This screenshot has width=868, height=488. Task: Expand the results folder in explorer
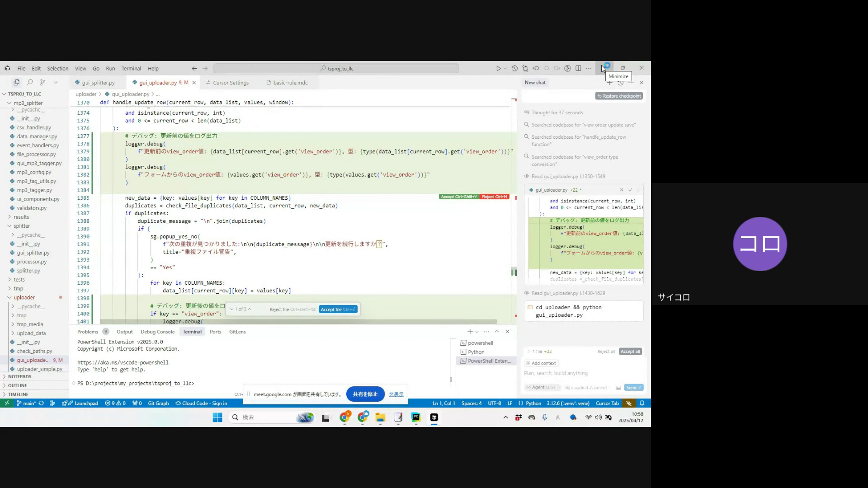(x=21, y=217)
